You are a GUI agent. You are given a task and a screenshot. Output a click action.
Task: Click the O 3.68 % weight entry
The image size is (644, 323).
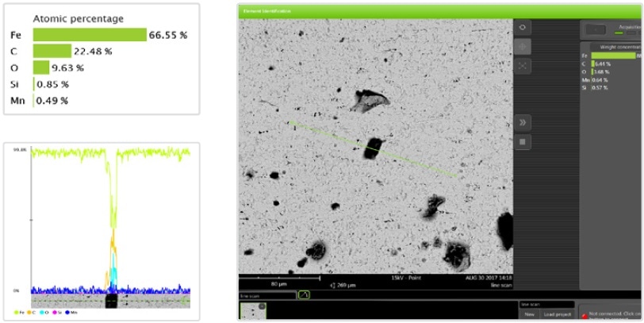point(596,72)
